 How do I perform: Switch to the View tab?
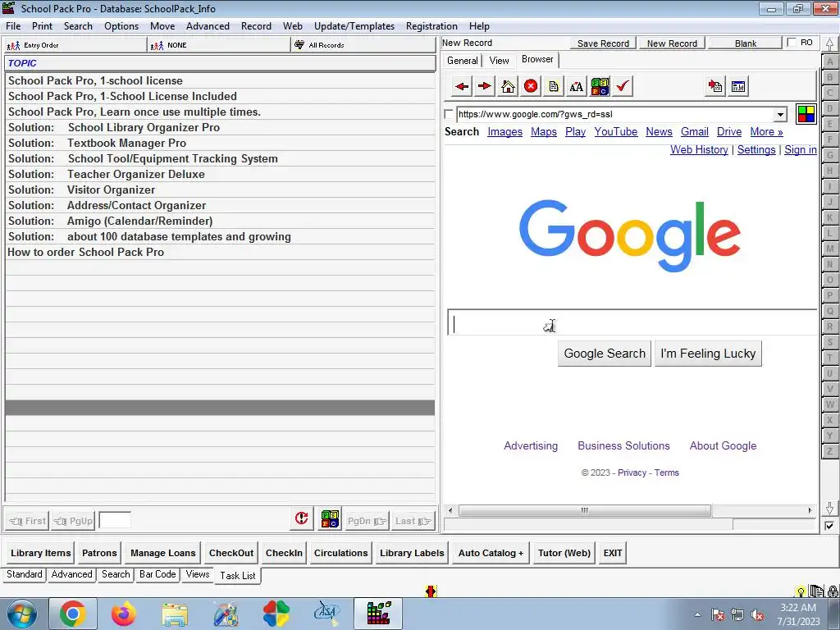point(500,61)
